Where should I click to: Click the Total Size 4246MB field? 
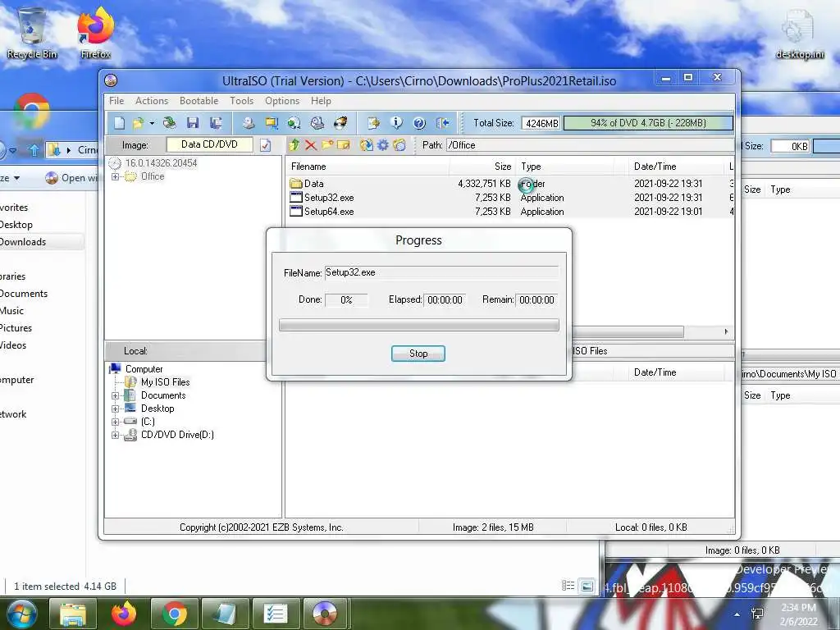coord(541,123)
